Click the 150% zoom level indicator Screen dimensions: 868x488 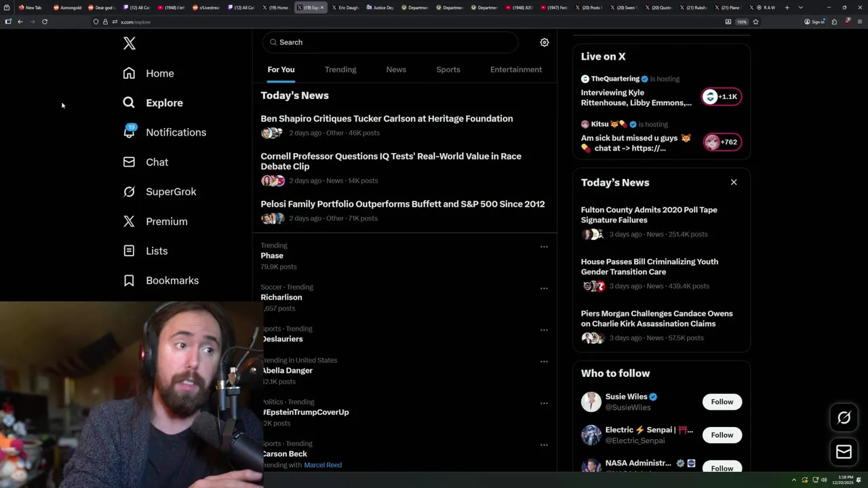742,22
